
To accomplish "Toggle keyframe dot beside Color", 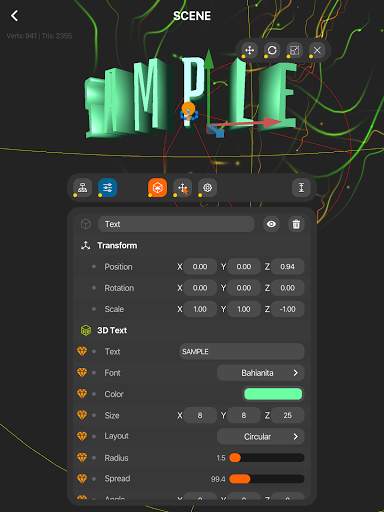I will tap(94, 394).
